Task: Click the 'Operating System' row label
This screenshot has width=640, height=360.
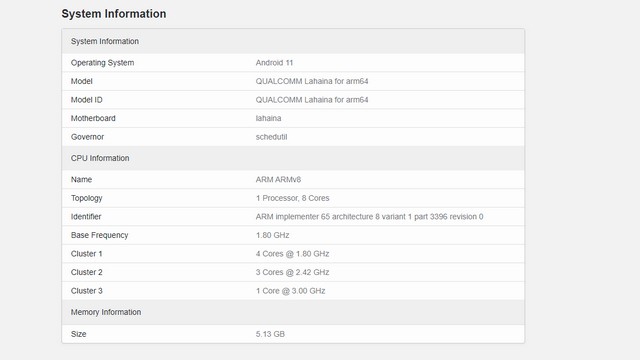Action: (x=102, y=63)
